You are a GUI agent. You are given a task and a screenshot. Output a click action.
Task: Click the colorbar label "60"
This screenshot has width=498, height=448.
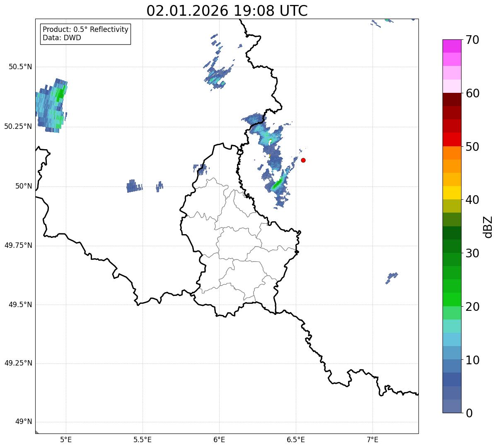(x=472, y=93)
